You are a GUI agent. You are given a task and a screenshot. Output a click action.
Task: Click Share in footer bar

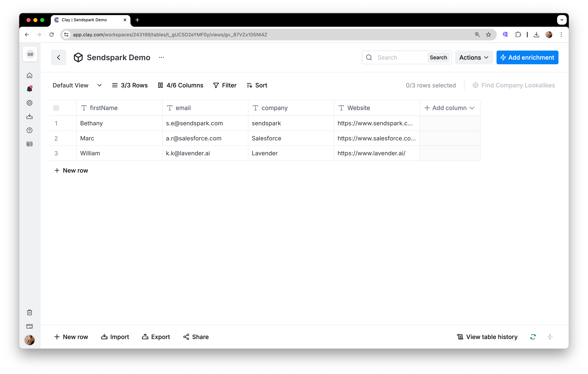(196, 337)
